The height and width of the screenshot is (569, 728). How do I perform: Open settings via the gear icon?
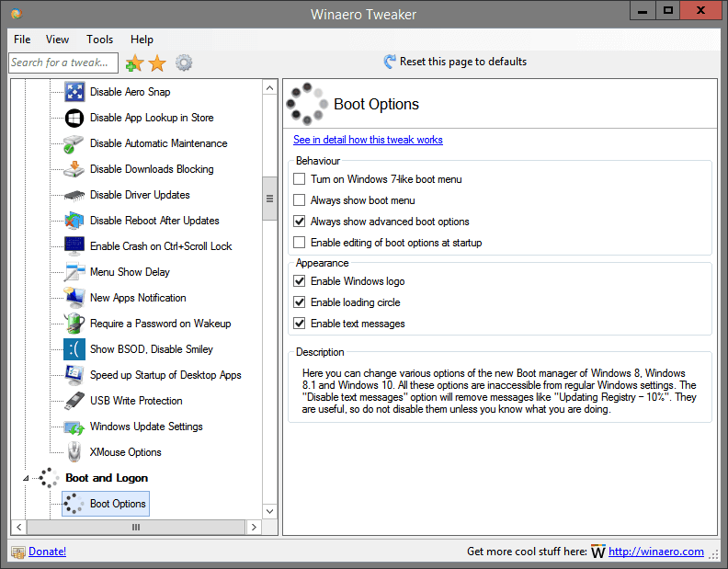coord(184,63)
